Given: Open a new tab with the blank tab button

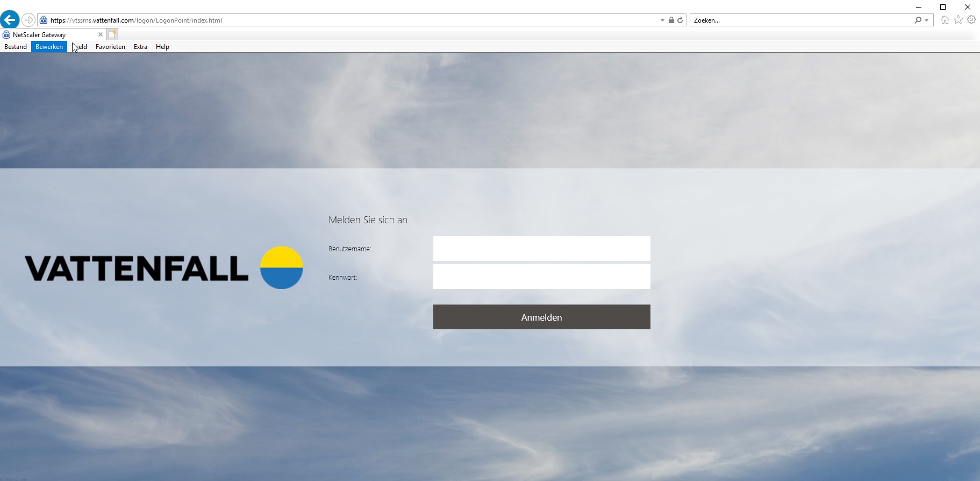Looking at the screenshot, I should [x=112, y=34].
